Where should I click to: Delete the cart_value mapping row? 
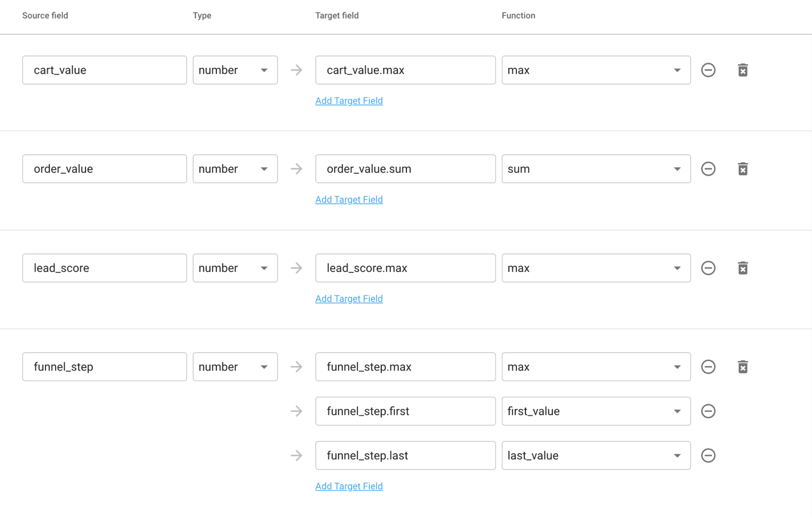coord(743,70)
